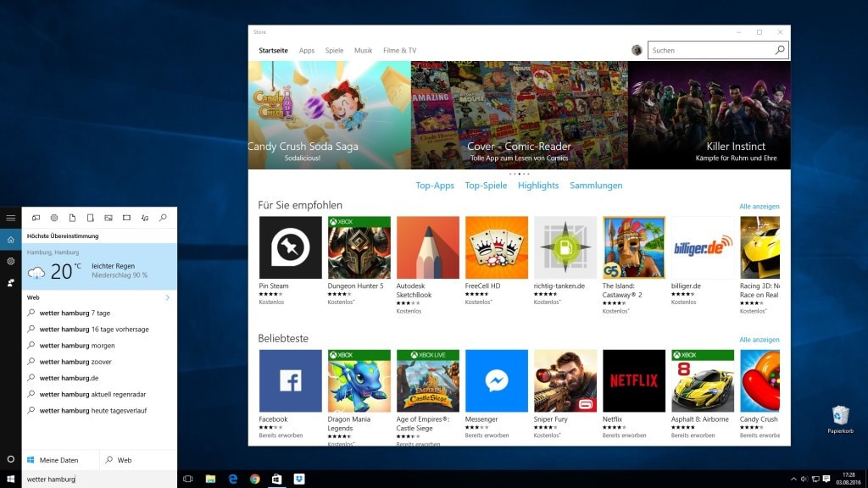Open the Action Center notification icon
This screenshot has height=488, width=868.
point(826,480)
